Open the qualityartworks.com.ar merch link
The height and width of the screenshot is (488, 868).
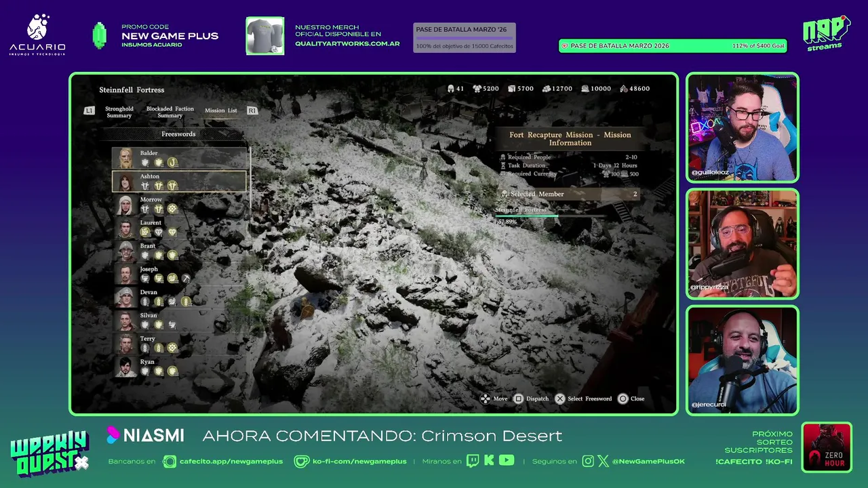coord(347,44)
